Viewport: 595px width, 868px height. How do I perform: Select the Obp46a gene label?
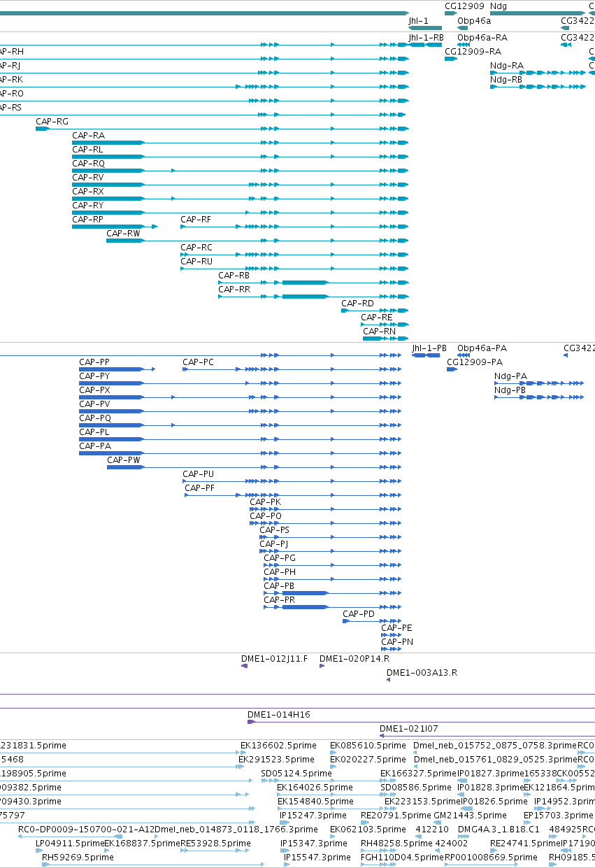coord(474,20)
